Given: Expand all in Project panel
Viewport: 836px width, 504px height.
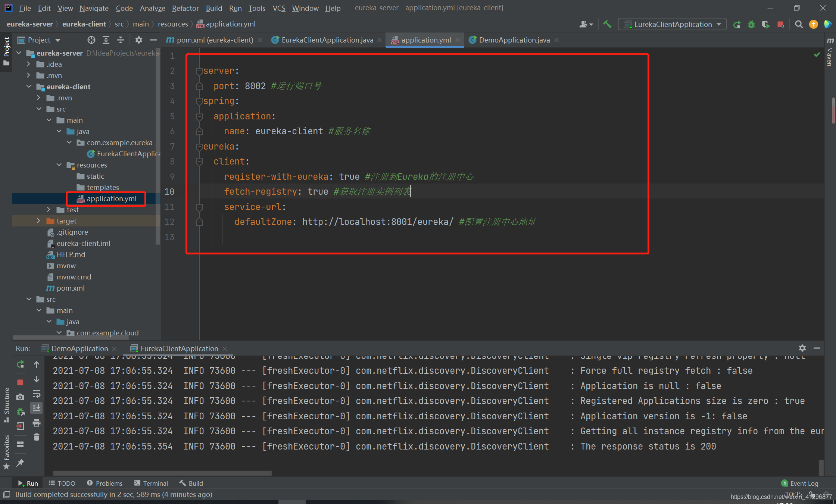Looking at the screenshot, I should coord(106,40).
